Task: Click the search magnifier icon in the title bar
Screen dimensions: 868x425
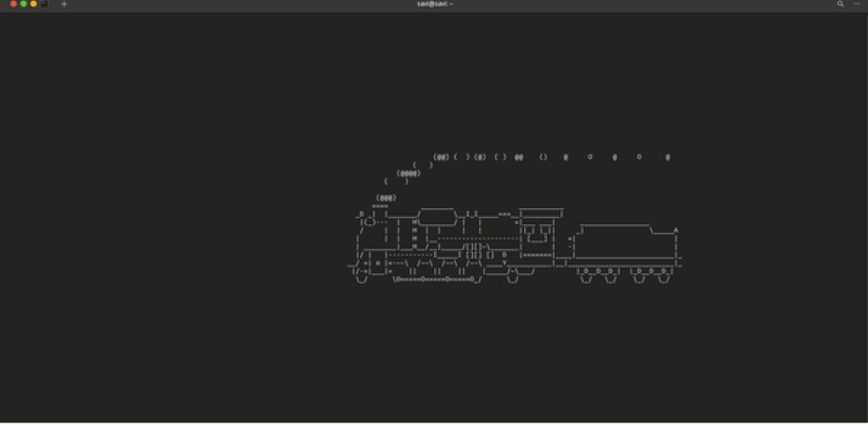Action: pyautogui.click(x=841, y=4)
